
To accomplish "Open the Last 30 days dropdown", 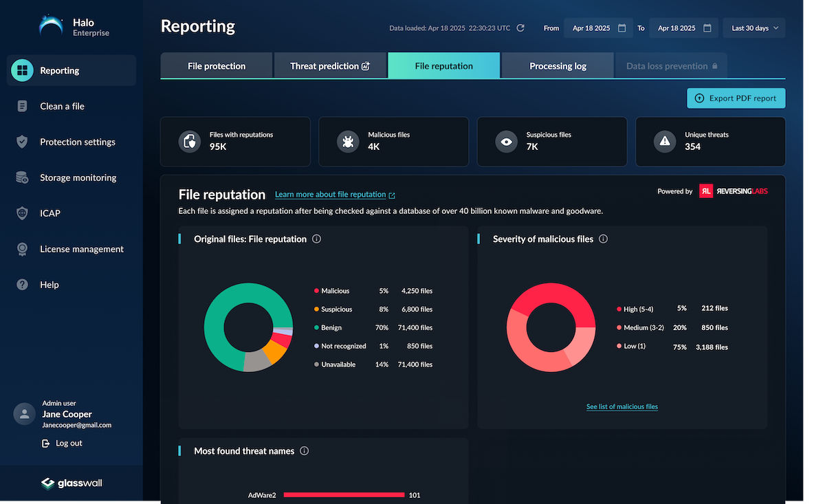I will tap(754, 28).
